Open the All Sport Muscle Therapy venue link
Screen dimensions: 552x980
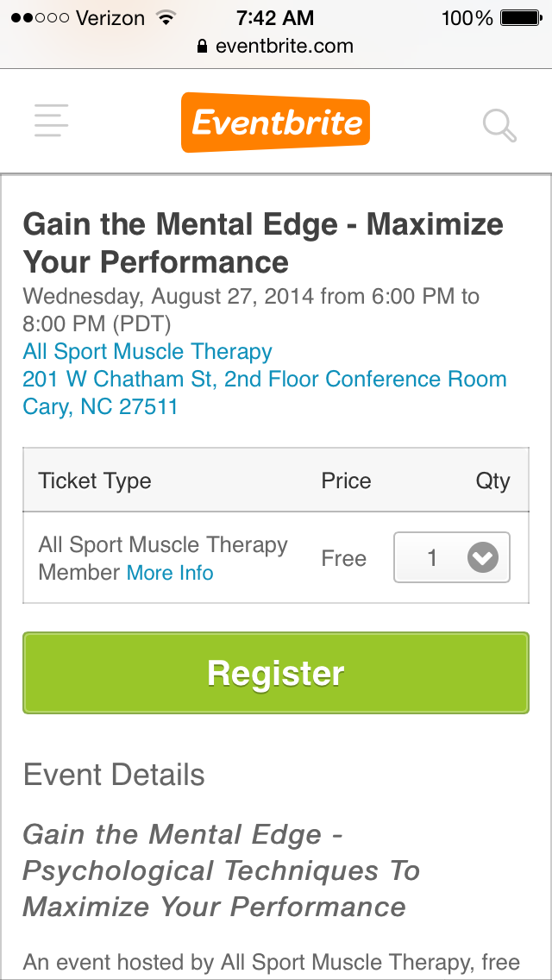coord(147,352)
